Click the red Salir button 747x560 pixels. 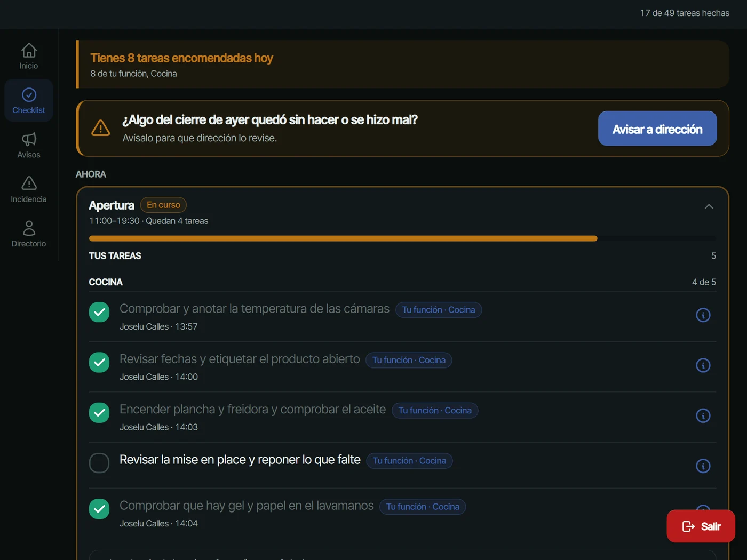[701, 526]
